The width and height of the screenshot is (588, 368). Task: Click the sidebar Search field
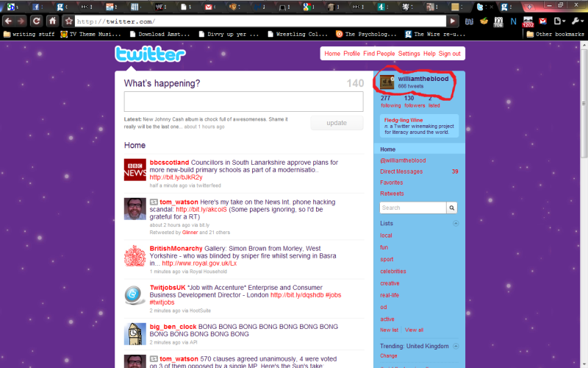[x=413, y=208]
